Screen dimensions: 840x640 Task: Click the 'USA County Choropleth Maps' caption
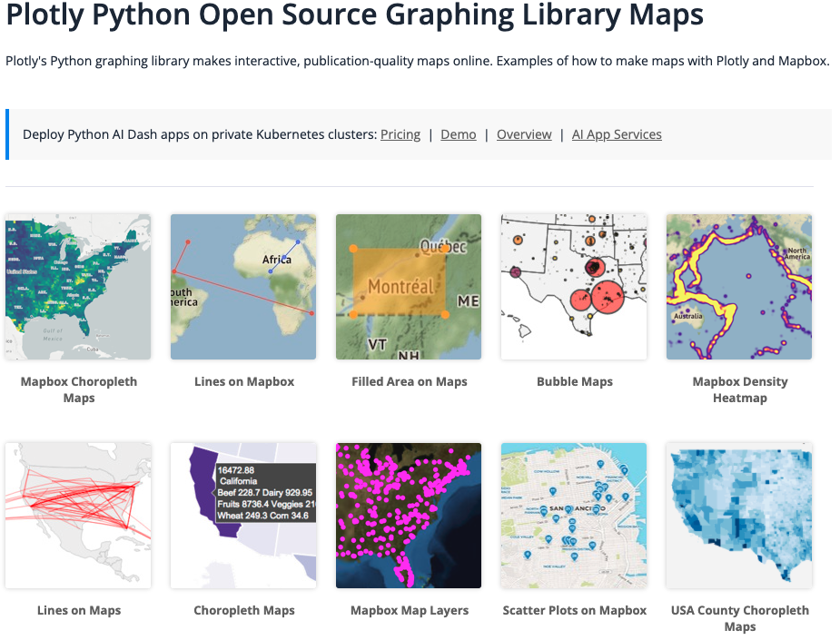coord(740,618)
